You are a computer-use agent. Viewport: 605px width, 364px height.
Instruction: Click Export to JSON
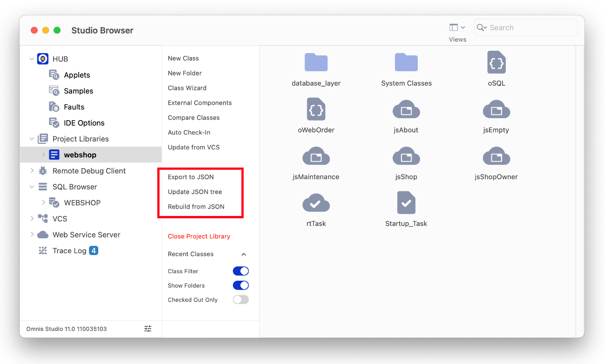coord(190,177)
